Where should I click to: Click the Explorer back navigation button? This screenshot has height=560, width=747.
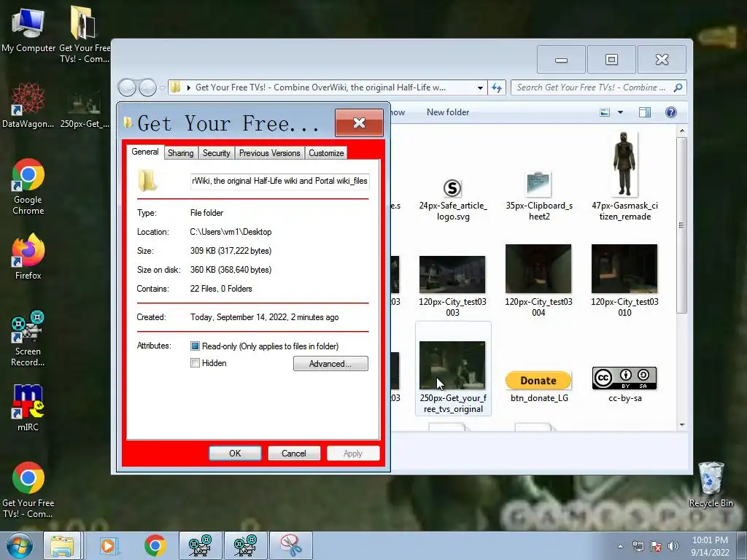127,87
